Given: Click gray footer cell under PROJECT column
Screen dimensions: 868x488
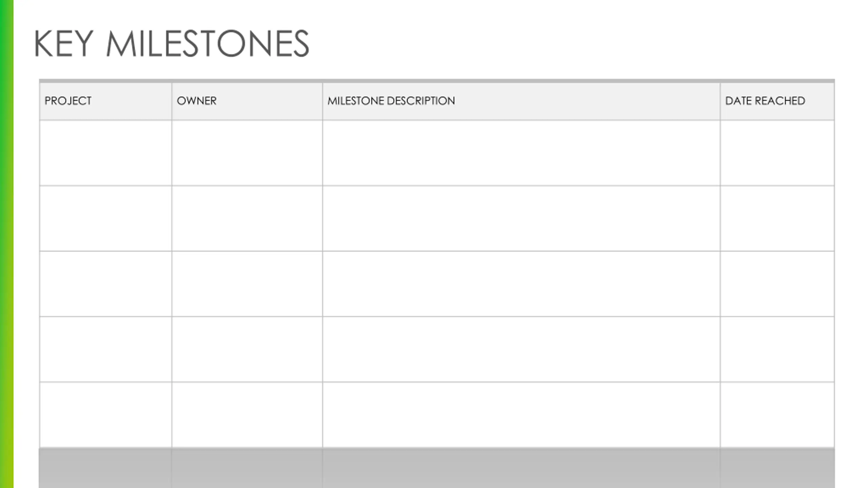Looking at the screenshot, I should pos(105,468).
